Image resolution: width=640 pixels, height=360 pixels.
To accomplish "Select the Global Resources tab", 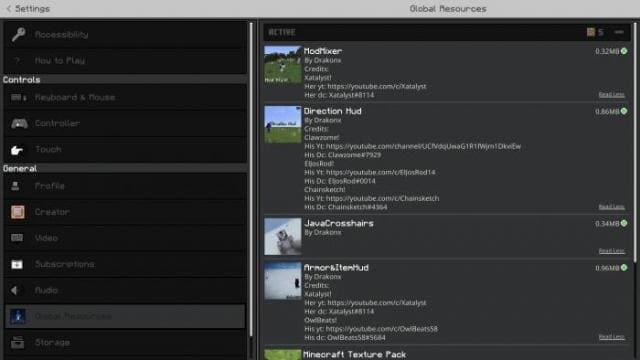I will 125,316.
